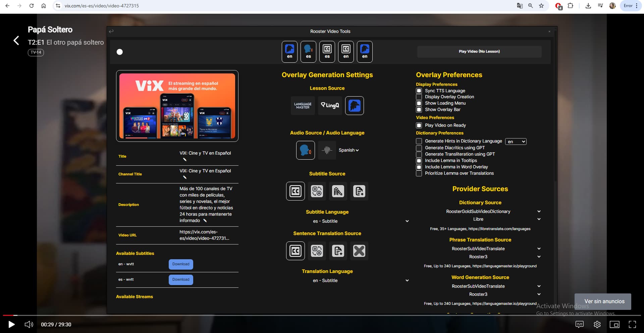
Task: Open the Spanish audio language dropdown
Action: 348,150
